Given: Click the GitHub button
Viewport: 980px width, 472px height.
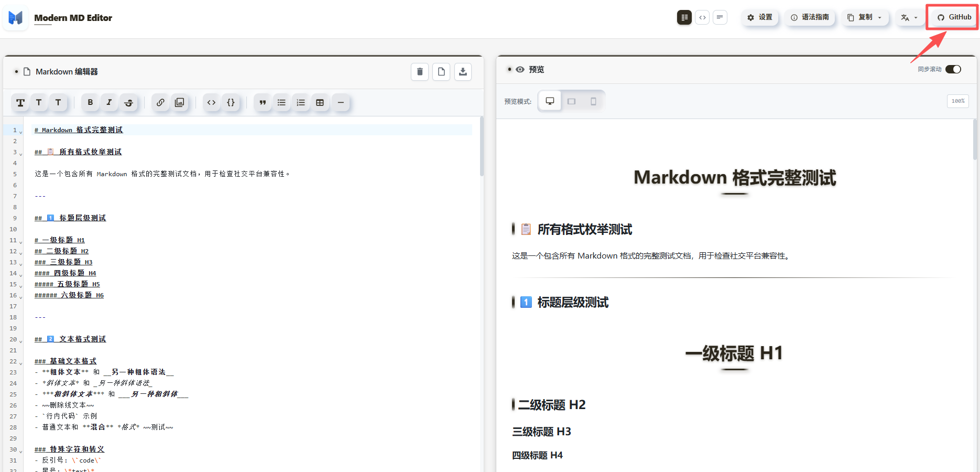Looking at the screenshot, I should coord(952,16).
